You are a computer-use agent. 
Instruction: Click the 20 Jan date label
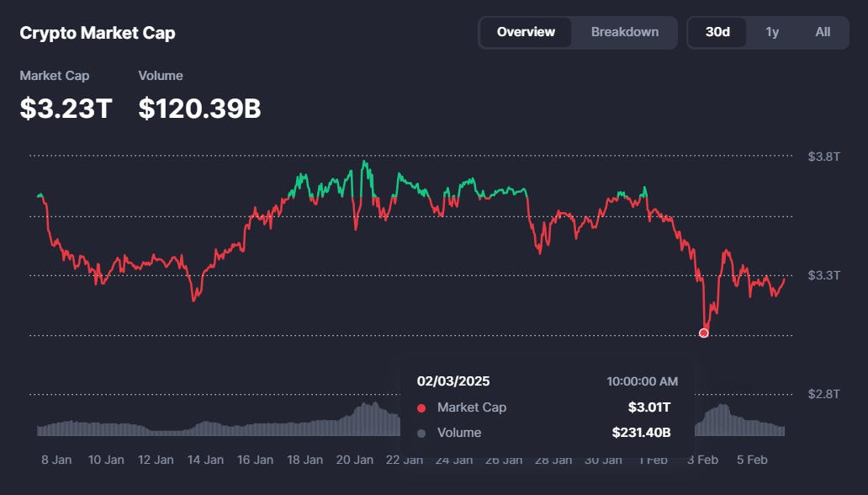coord(354,460)
